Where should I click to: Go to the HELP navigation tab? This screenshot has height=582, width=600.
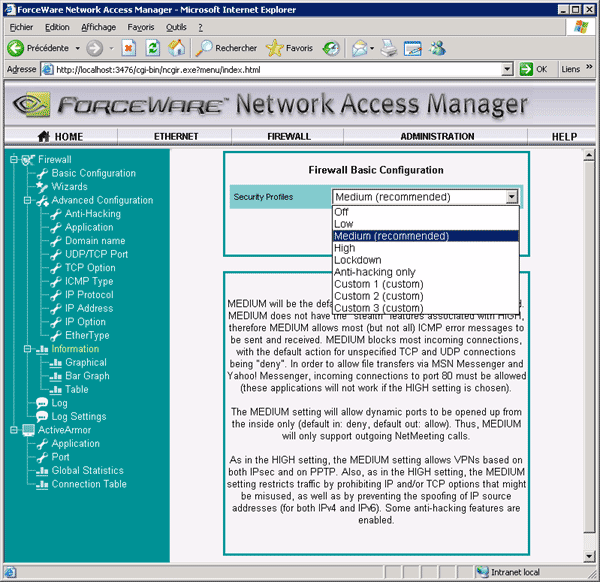(564, 137)
